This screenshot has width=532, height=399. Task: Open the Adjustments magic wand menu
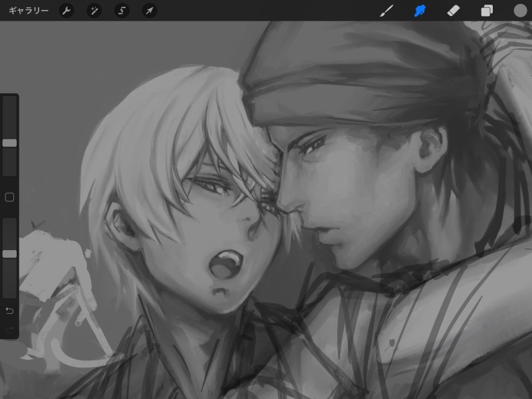[94, 11]
